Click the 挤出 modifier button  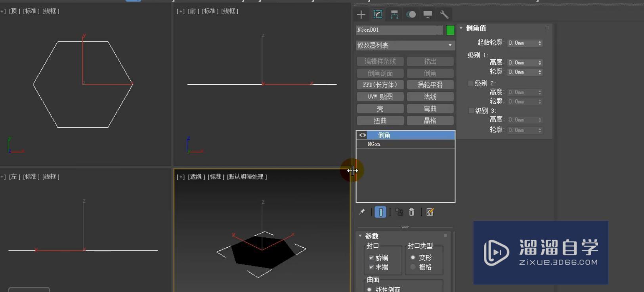(430, 61)
